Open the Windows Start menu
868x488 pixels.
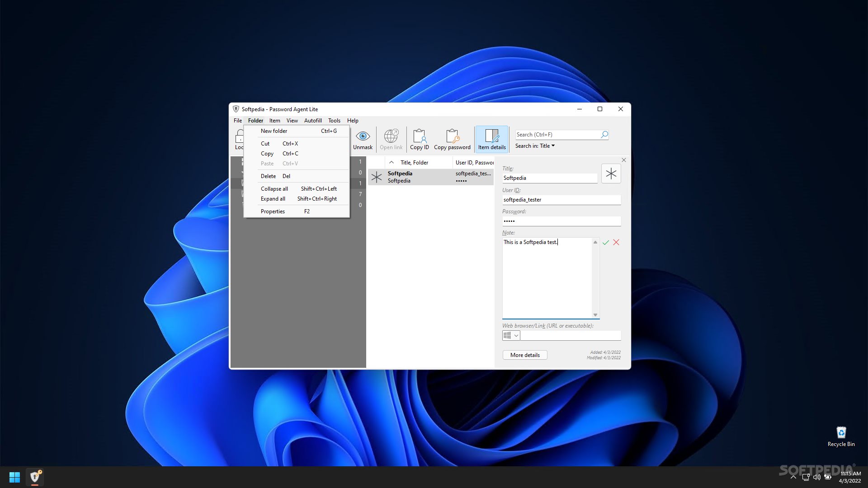[14, 477]
